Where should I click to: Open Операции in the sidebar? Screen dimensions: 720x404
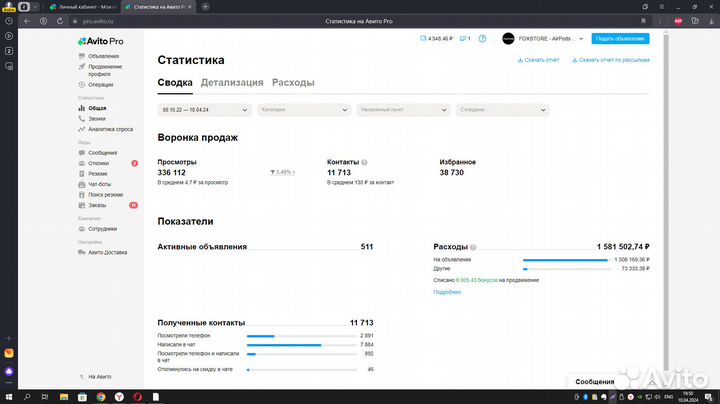click(100, 84)
